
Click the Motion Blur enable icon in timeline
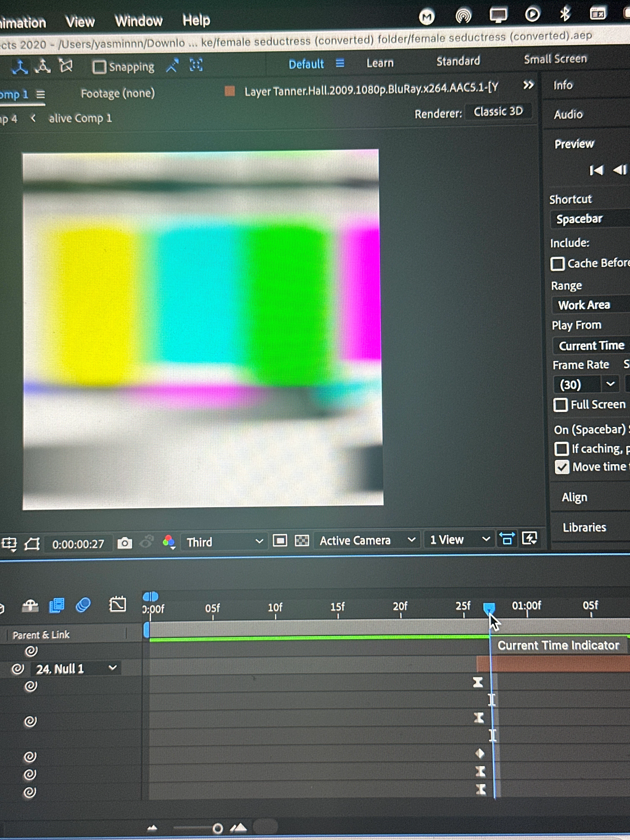click(x=83, y=605)
